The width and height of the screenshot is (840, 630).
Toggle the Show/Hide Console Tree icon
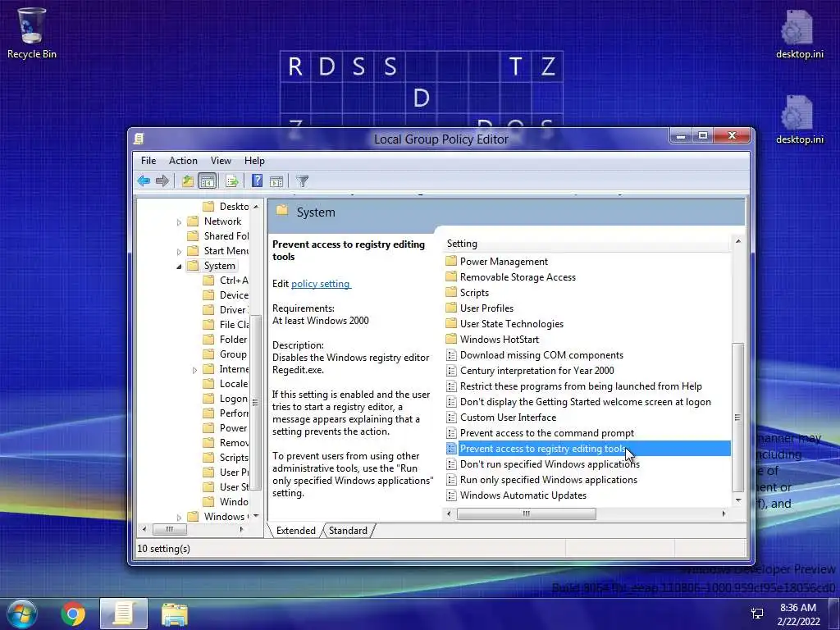pos(207,181)
